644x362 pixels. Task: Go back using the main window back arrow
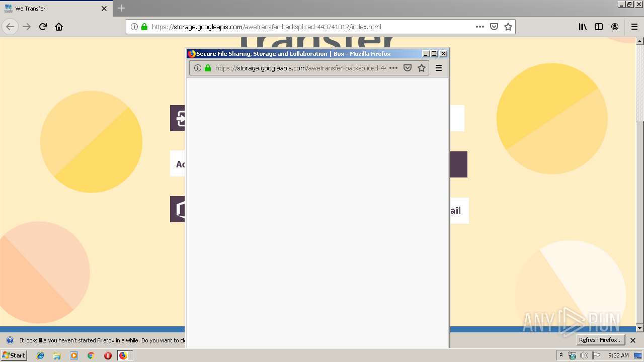point(10,27)
